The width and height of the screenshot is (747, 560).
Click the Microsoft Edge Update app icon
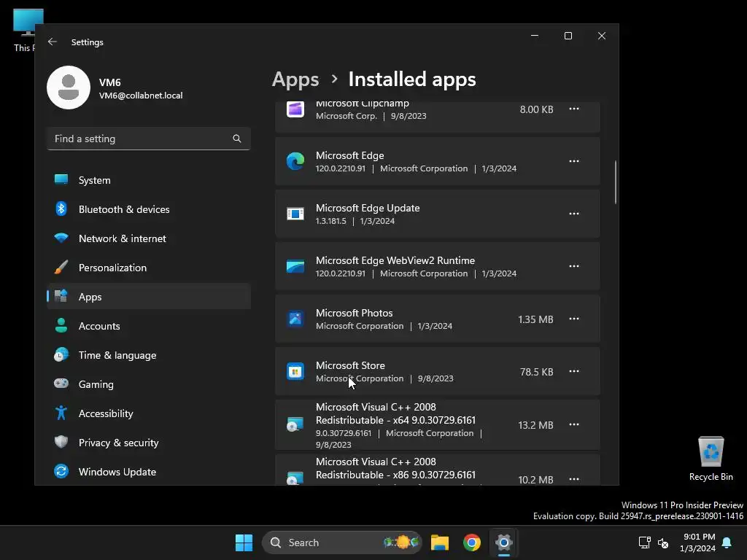tap(295, 214)
